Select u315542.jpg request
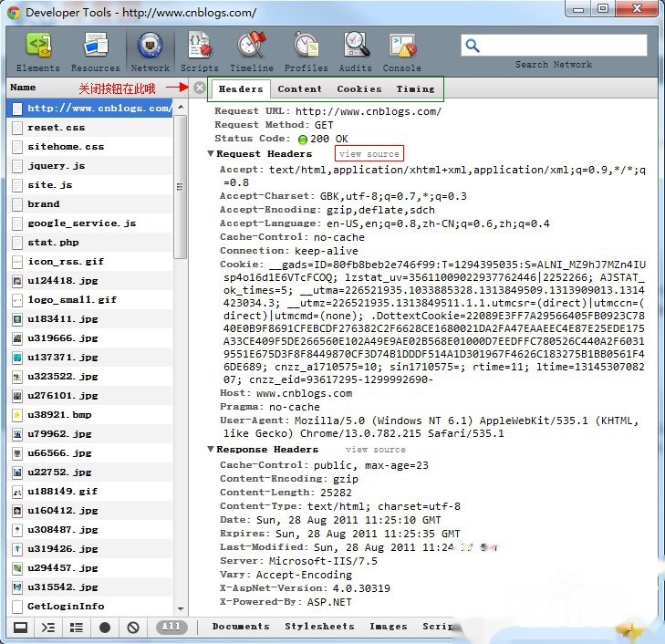665x644 pixels. tap(90, 587)
